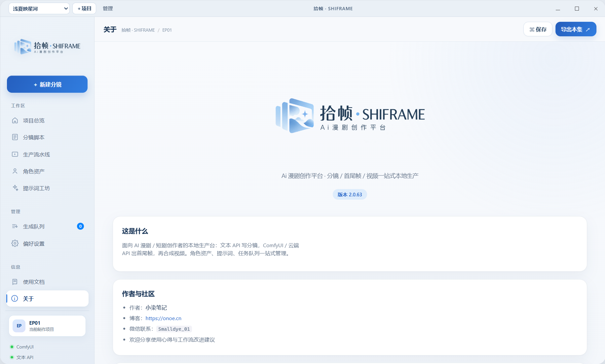This screenshot has width=605, height=364.
Task: Expand the 浅夏映星河 project dropdown
Action: [39, 9]
